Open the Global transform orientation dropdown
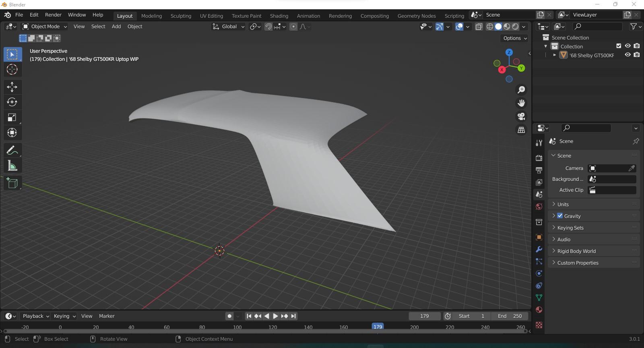 coord(228,27)
